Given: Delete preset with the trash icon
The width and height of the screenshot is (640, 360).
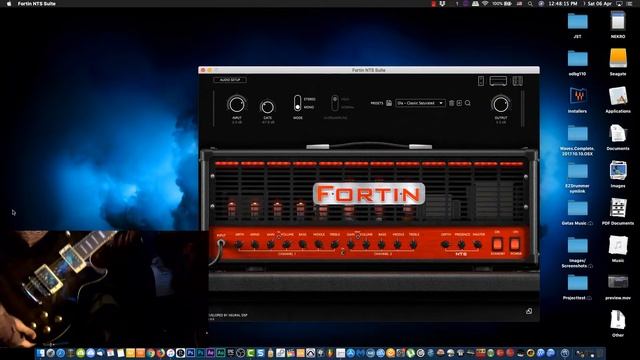Looking at the screenshot, I should click(451, 103).
